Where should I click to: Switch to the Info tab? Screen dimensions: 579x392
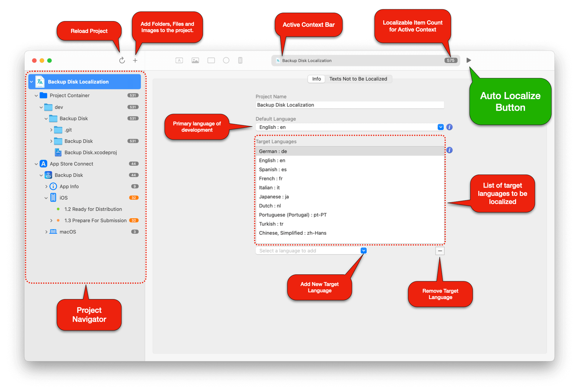pos(316,79)
